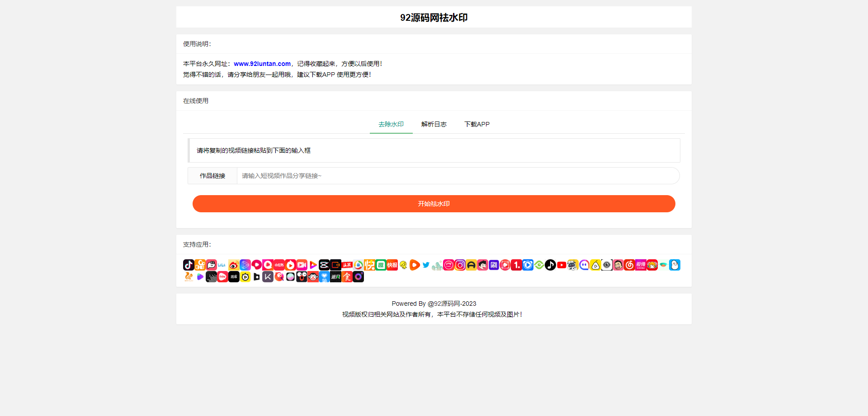Switch to the 去除水印 tab
868x416 pixels.
(391, 124)
